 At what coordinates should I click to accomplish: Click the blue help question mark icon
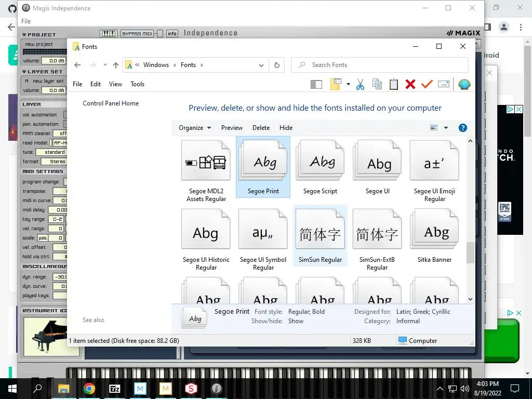point(463,128)
